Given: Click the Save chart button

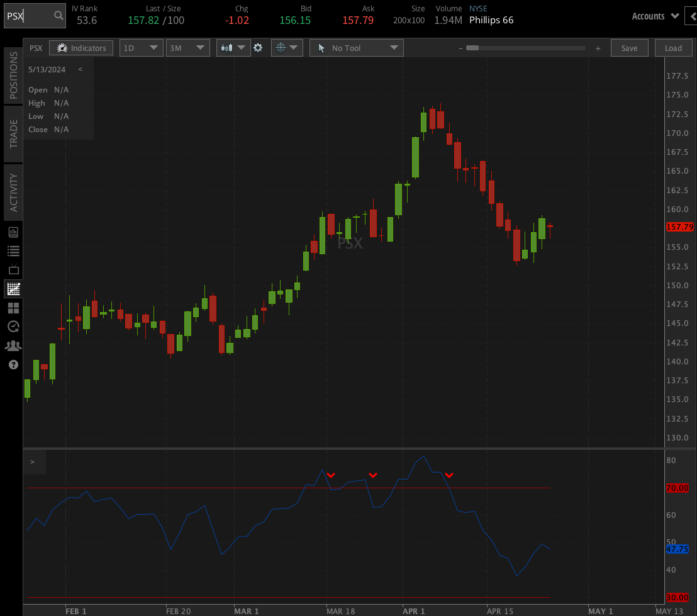Looking at the screenshot, I should point(629,48).
